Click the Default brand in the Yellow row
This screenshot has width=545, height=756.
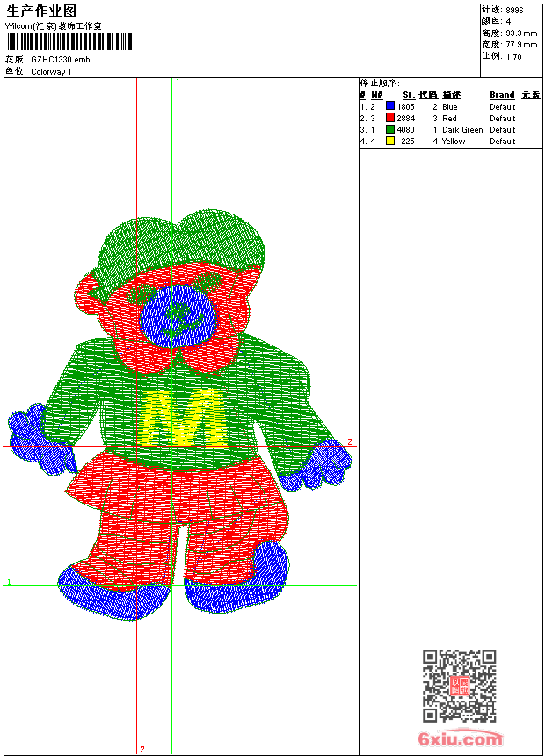502,142
